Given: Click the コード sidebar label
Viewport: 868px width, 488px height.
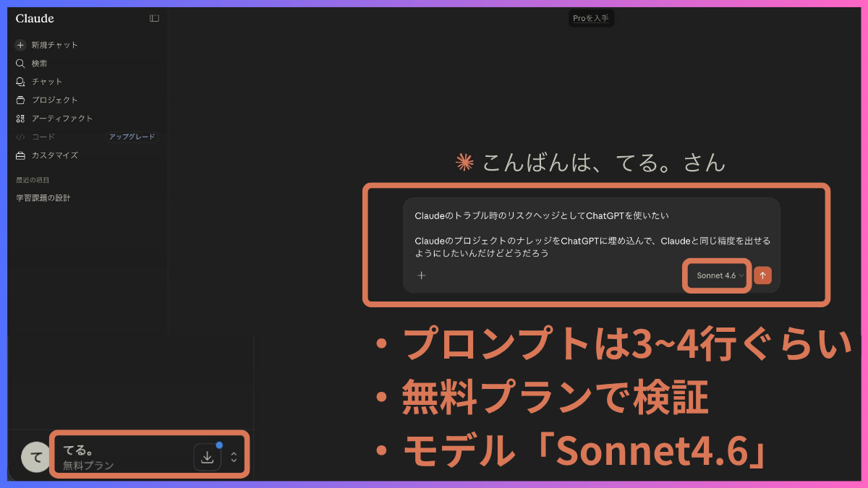Looking at the screenshot, I should (x=43, y=137).
